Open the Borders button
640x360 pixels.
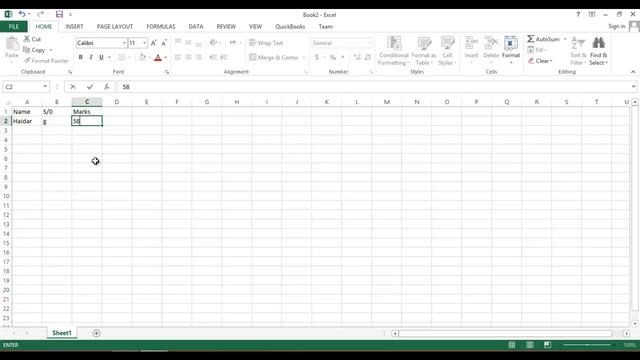pos(121,57)
